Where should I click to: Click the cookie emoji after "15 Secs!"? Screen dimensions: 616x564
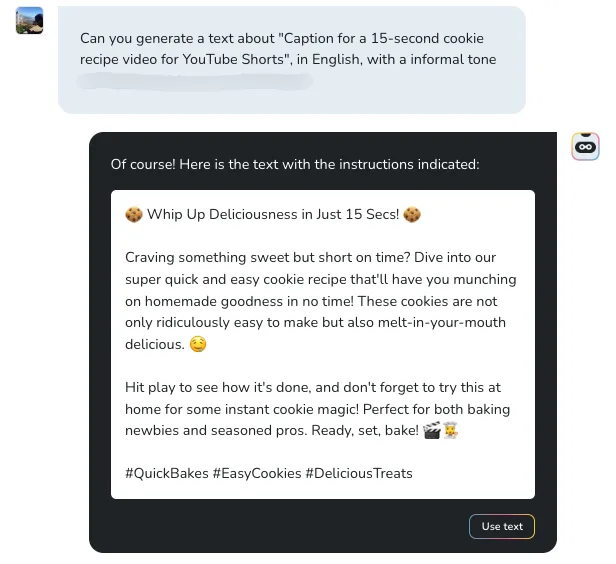click(412, 214)
